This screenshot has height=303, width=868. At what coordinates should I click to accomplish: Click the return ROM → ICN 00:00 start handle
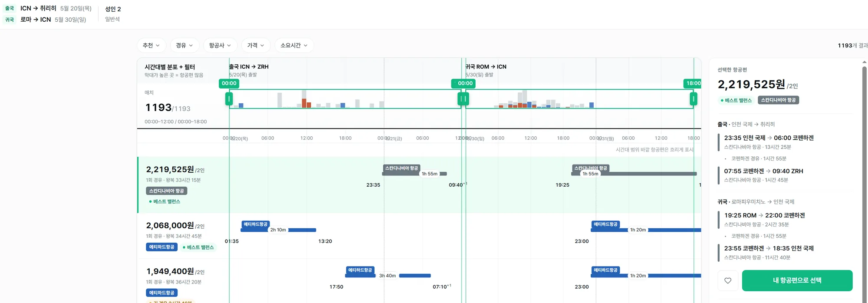click(x=466, y=99)
